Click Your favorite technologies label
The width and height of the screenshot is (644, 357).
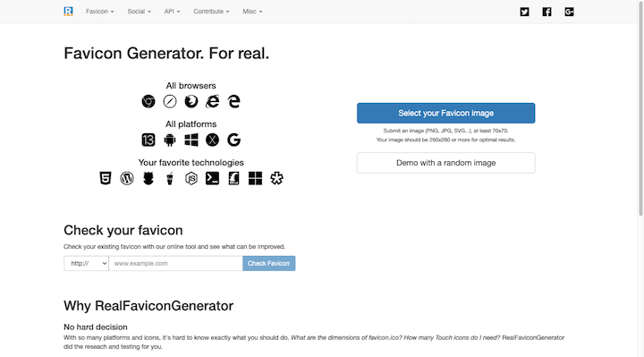[191, 163]
